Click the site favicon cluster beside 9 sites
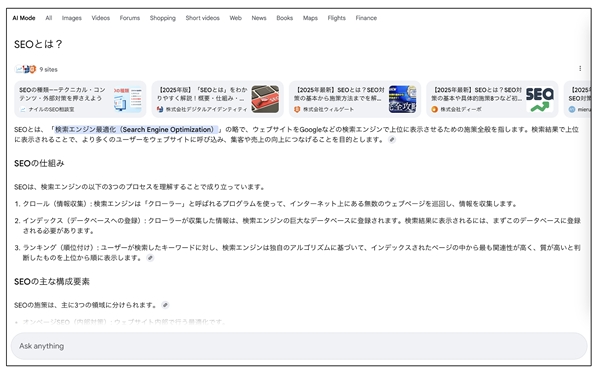 pos(26,69)
